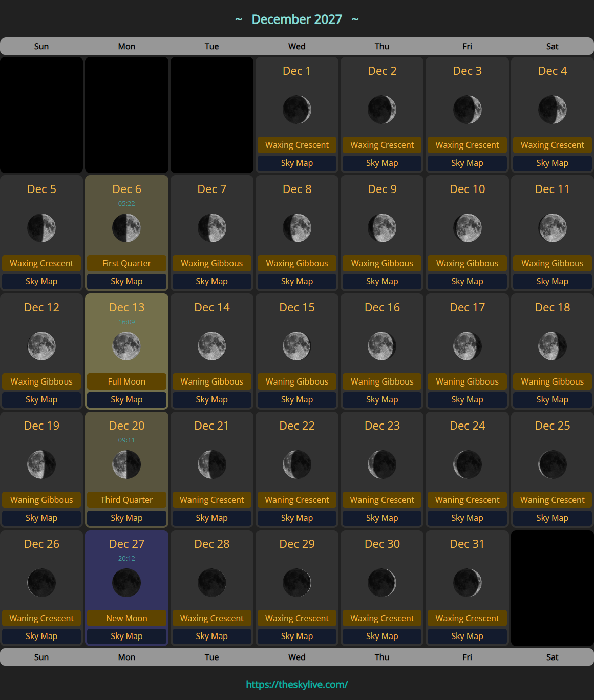The image size is (594, 700).
Task: Click the Dec 4 moon image
Action: pos(553,110)
